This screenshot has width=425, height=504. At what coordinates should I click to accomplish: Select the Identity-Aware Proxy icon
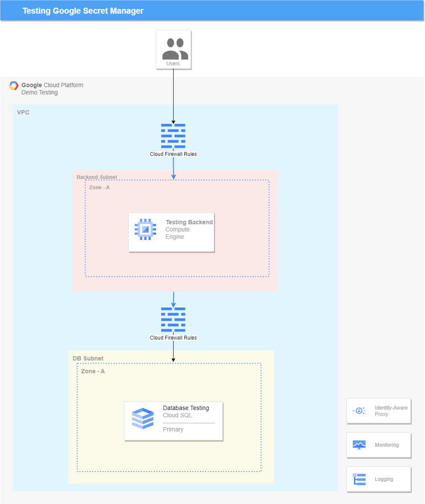(358, 410)
